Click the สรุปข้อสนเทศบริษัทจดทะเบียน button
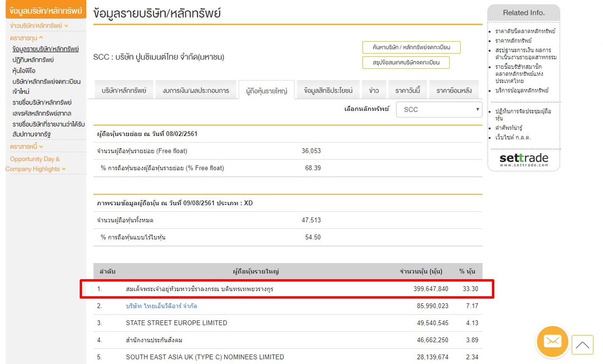The height and width of the screenshot is (364, 603). click(406, 63)
